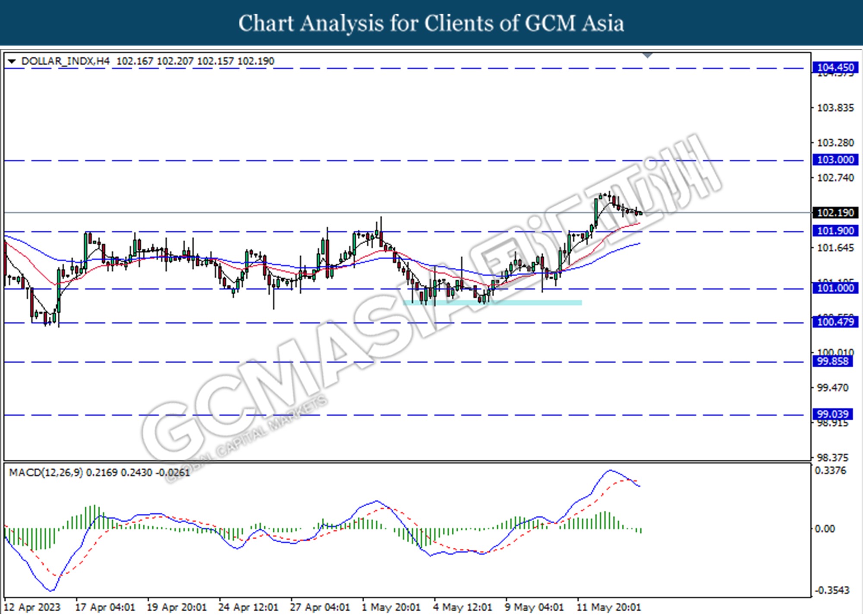This screenshot has height=616, width=863.
Task: Click the 12 Apr 2023 date label
Action: (32, 607)
